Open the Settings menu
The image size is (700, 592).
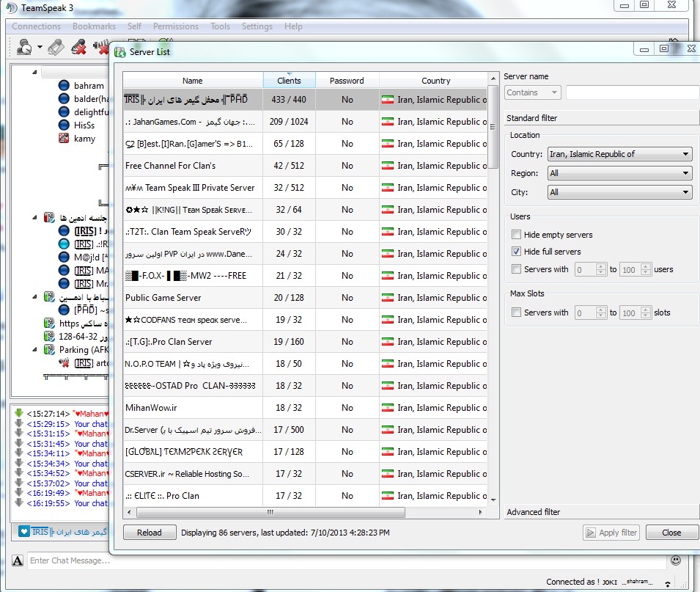(x=257, y=26)
